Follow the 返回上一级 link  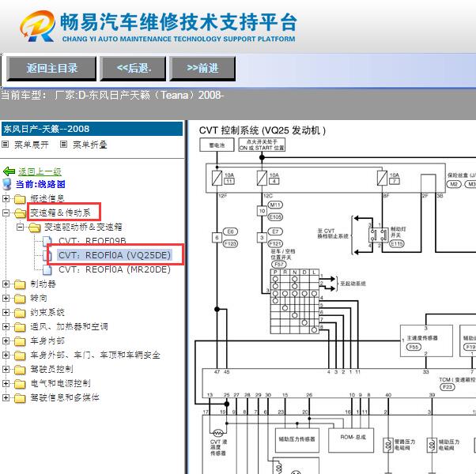pyautogui.click(x=40, y=172)
